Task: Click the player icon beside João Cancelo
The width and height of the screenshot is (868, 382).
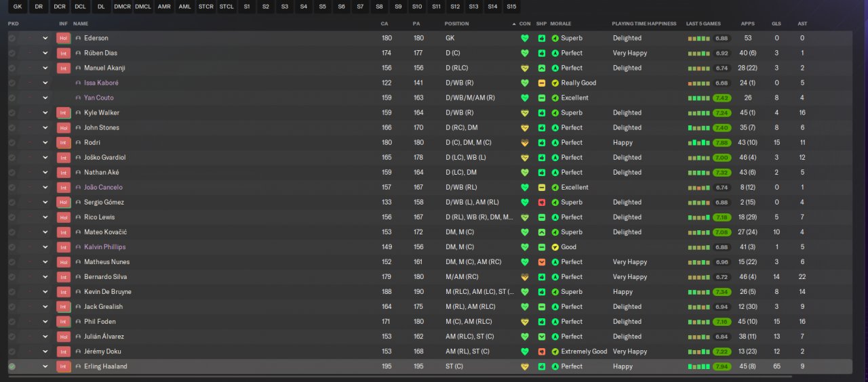Action: [x=78, y=187]
